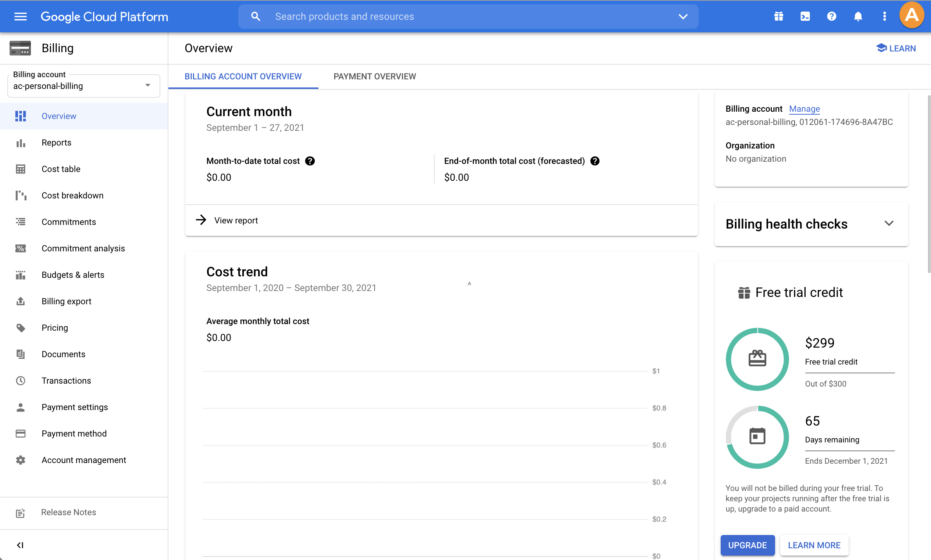Screen dimensions: 931x560
Task: Click the Transactions clock icon
Action: coord(20,380)
